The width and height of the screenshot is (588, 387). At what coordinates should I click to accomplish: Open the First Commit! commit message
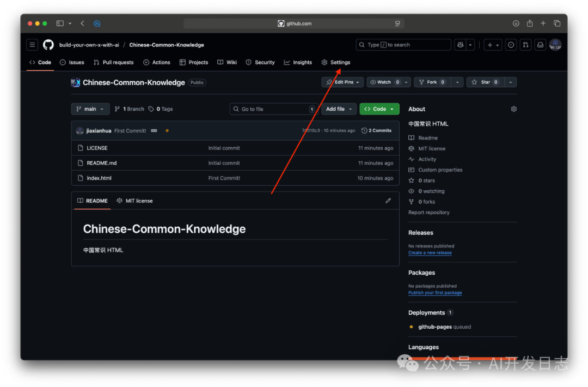click(x=130, y=131)
